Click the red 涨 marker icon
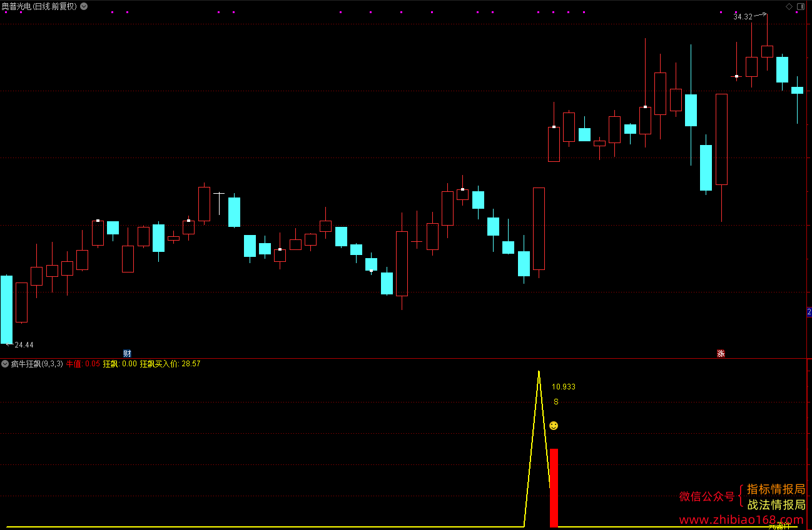812x530 pixels. click(721, 354)
